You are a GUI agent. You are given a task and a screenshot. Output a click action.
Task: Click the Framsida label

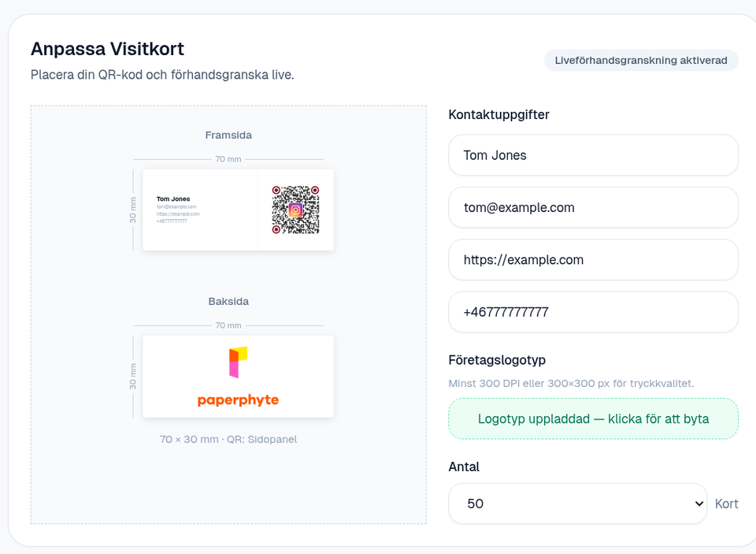(228, 135)
